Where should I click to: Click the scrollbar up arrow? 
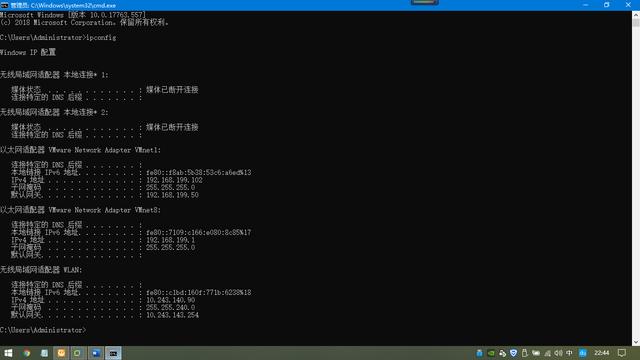[x=636, y=14]
